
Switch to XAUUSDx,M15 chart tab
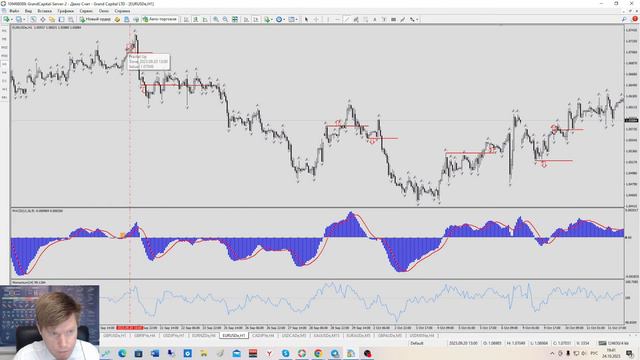click(x=327, y=336)
